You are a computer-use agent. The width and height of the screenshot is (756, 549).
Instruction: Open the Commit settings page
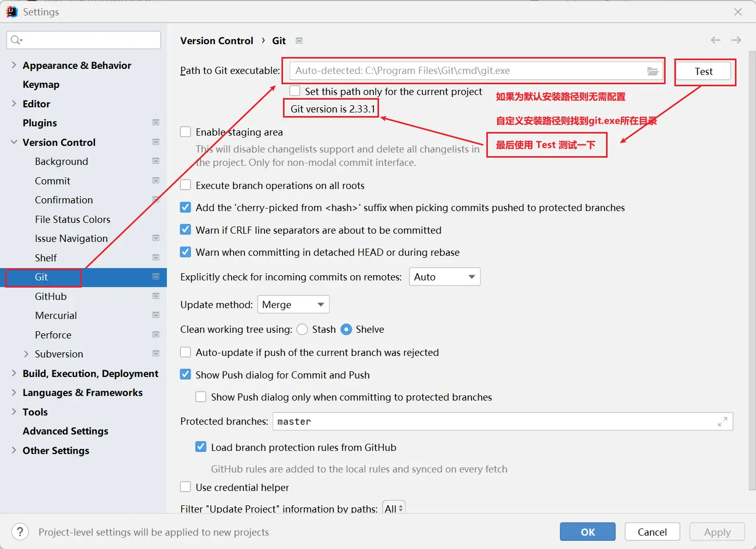pyautogui.click(x=52, y=181)
